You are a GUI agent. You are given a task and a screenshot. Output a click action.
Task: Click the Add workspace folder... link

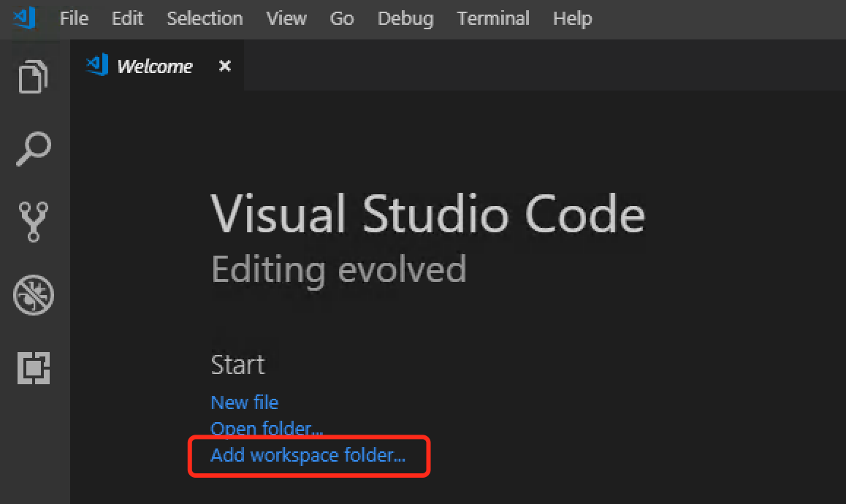308,455
